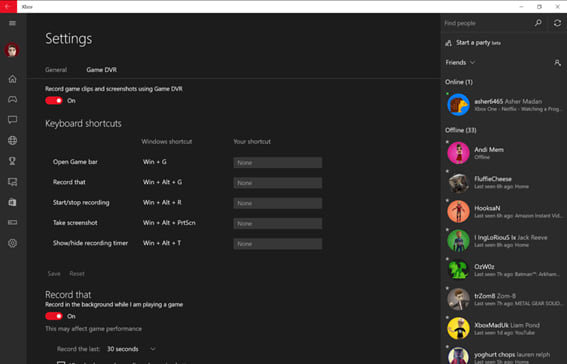The height and width of the screenshot is (364, 567).
Task: Click the Save shortcuts button
Action: click(54, 274)
